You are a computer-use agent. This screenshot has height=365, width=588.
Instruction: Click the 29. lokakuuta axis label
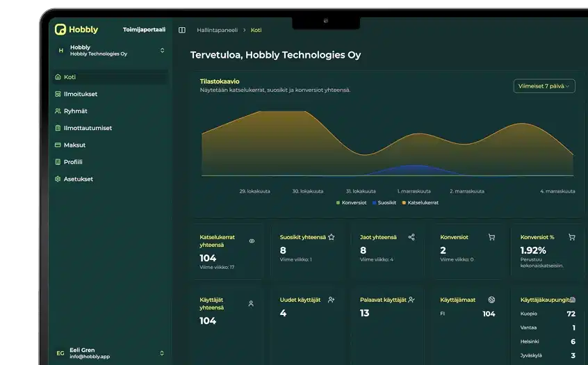point(254,191)
